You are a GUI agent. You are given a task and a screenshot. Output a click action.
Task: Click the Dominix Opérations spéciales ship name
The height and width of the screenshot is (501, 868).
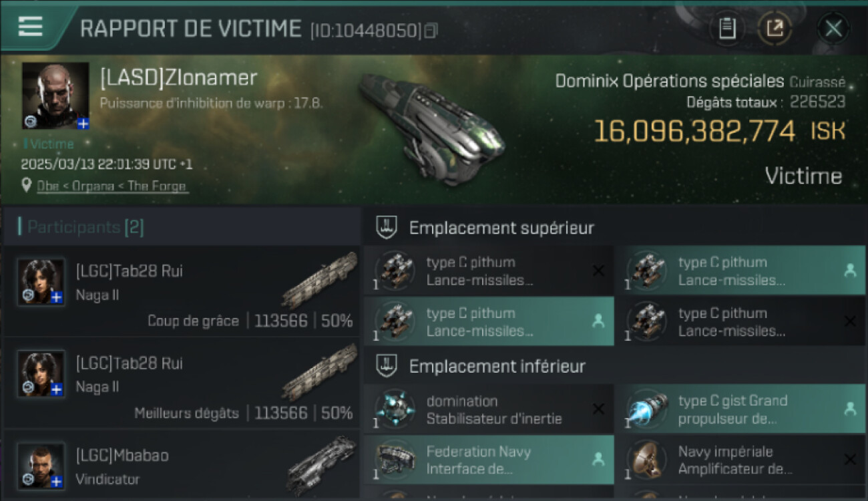click(x=670, y=81)
